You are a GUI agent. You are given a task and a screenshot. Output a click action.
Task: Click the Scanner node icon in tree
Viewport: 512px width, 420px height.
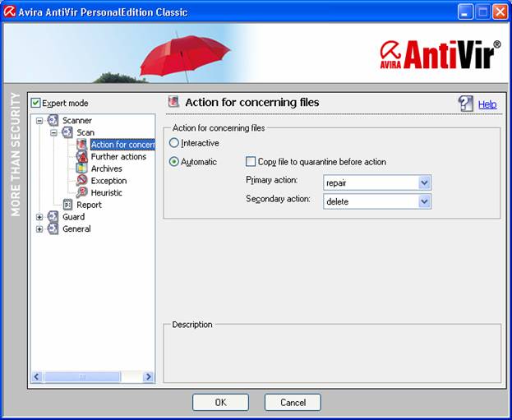[53, 121]
